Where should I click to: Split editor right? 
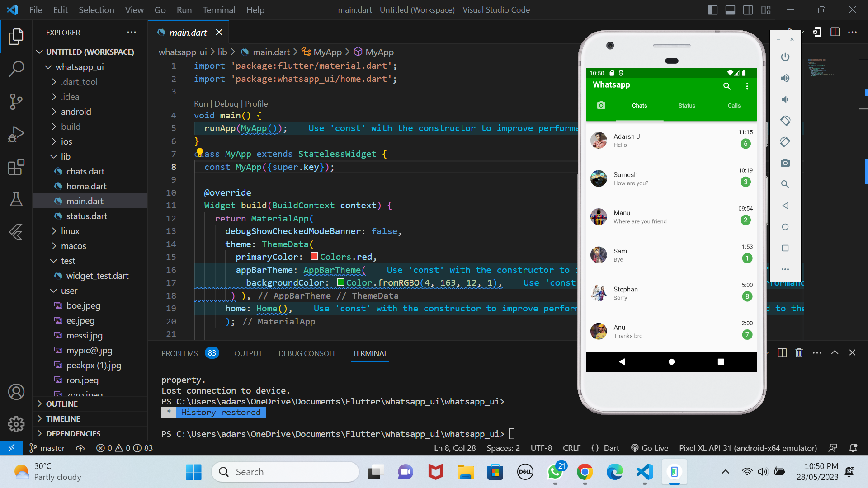tap(835, 32)
